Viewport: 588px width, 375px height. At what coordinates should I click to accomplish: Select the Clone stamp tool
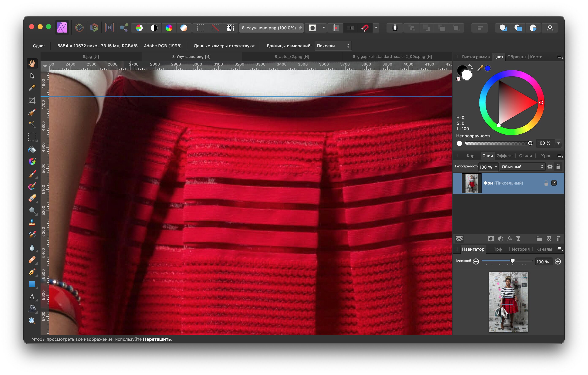click(x=32, y=223)
